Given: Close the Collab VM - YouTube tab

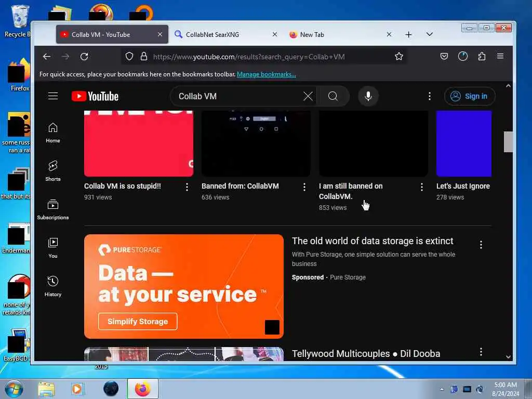Looking at the screenshot, I should tap(160, 34).
